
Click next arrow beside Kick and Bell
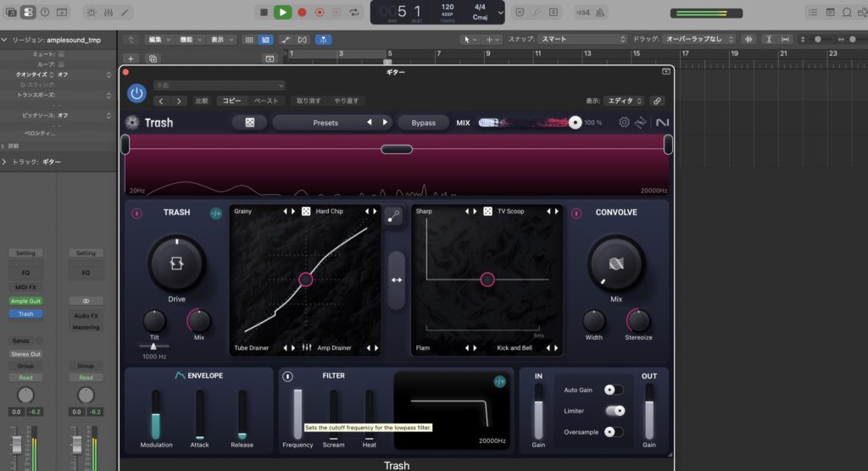556,348
